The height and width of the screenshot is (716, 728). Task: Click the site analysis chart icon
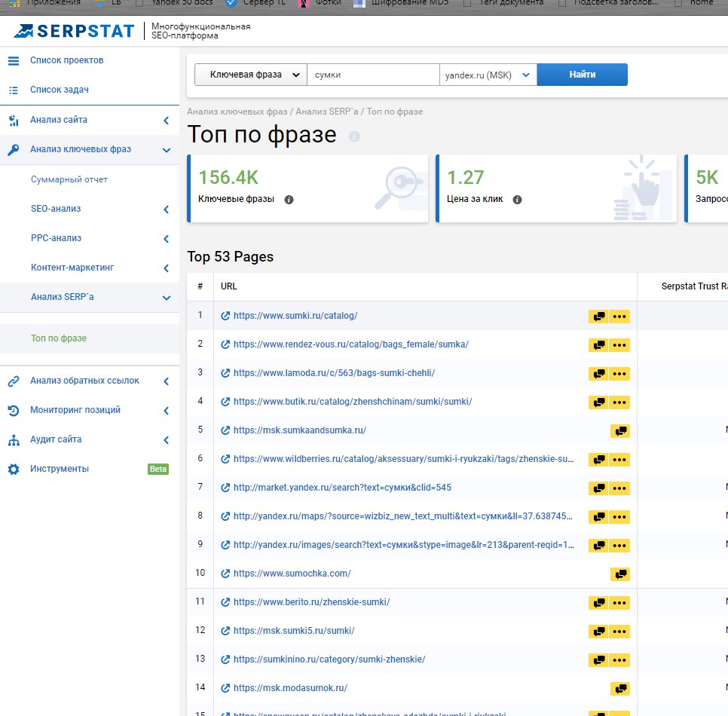pos(14,121)
